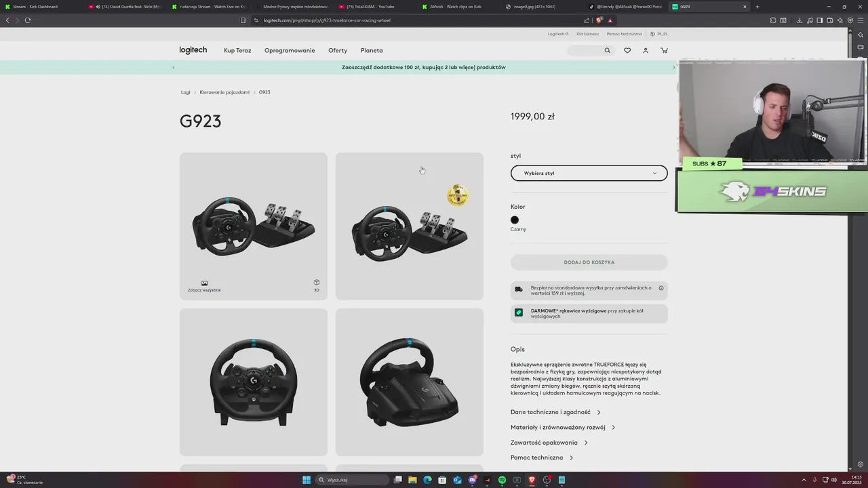Click the logitech.com address bar URL
Viewport: 868px width, 488px height.
click(327, 20)
